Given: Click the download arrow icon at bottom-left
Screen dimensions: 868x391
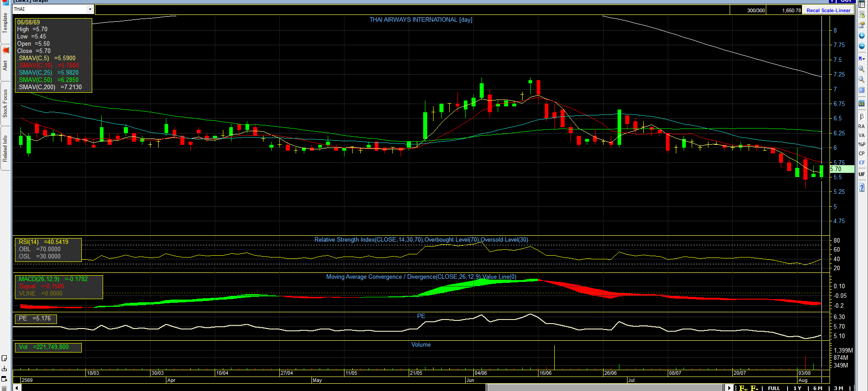Looking at the screenshot, I should 5,368.
